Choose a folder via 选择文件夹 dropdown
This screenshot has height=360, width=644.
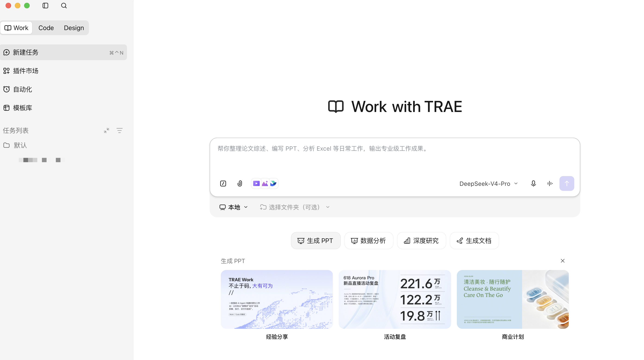pos(295,207)
